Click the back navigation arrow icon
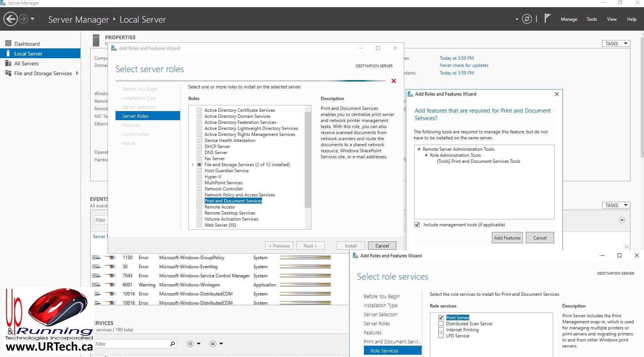The height and width of the screenshot is (357, 644). (11, 19)
